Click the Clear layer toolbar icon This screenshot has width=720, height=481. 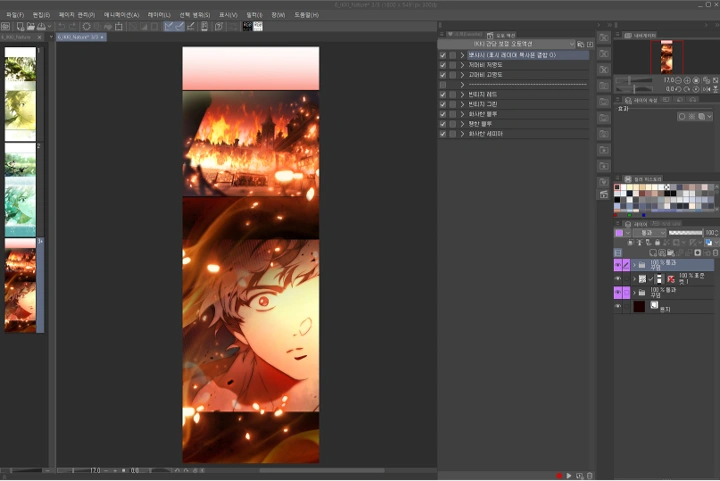(x=86, y=27)
